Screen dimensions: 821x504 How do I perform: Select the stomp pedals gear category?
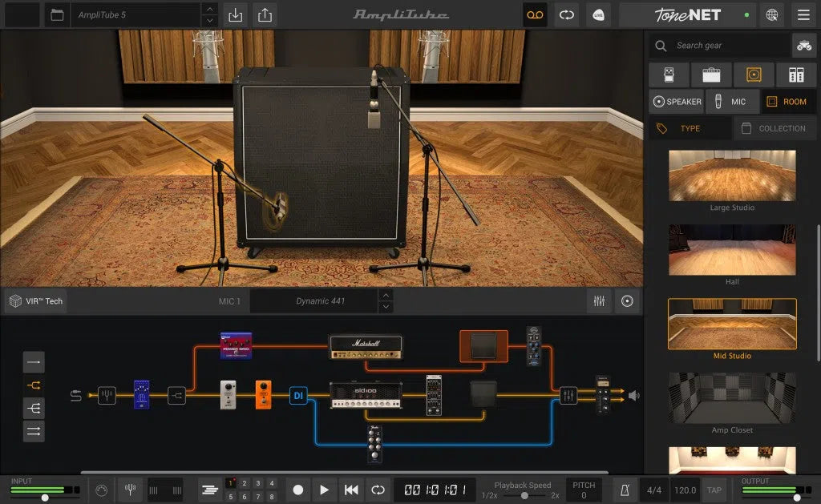[669, 75]
